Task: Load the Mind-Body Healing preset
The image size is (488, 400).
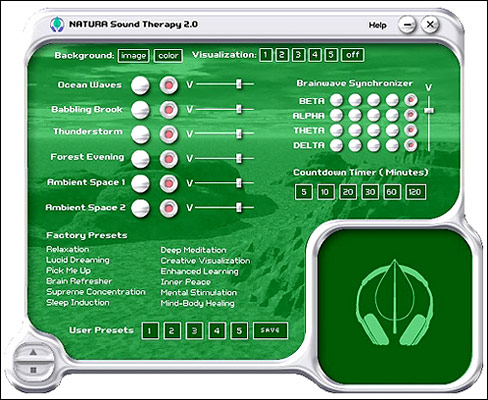Action: (197, 303)
